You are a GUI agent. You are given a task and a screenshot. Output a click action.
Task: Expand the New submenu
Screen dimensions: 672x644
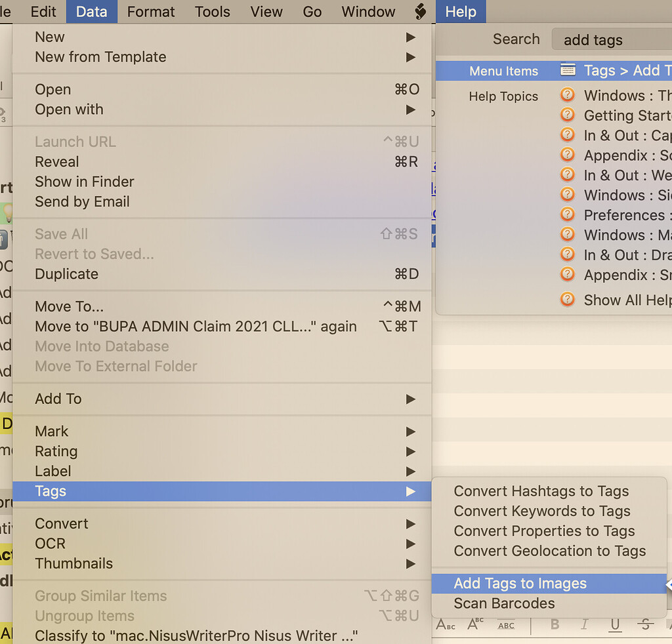tap(411, 37)
